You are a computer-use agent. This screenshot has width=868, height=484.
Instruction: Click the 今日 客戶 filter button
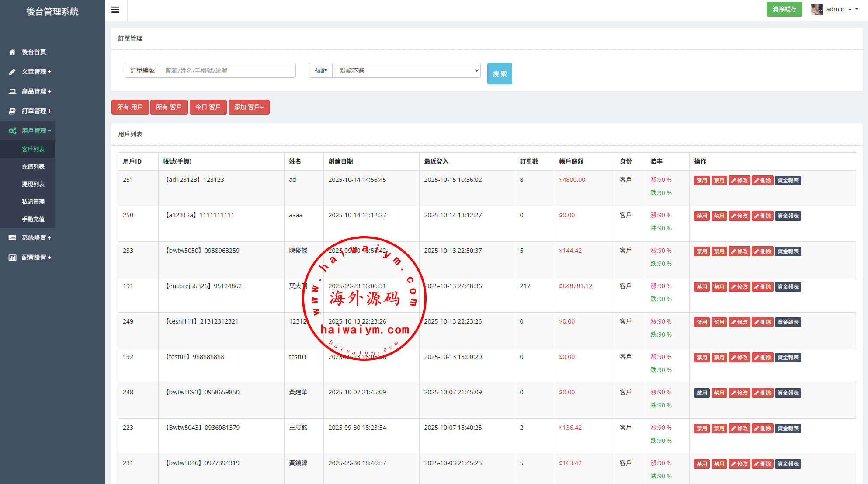click(208, 107)
